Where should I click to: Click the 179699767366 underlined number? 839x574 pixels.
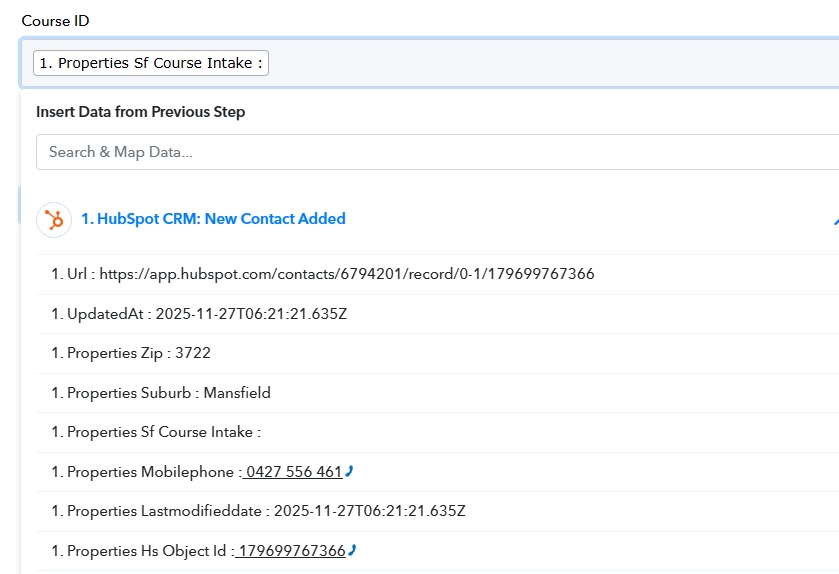291,551
